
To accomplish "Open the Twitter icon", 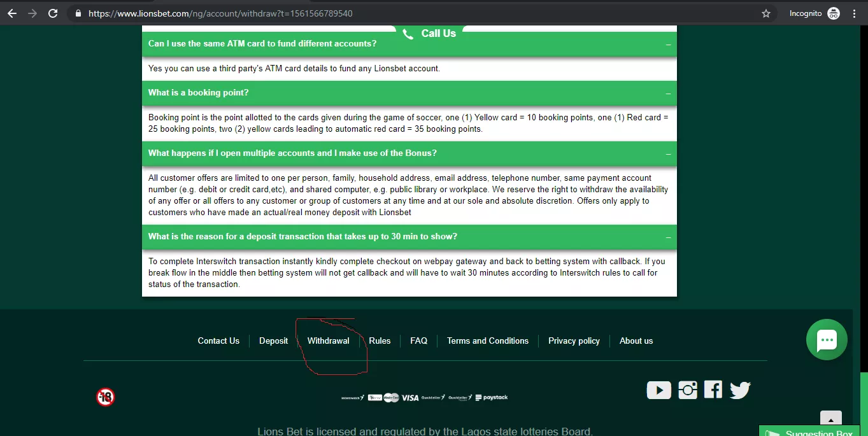I will [x=739, y=390].
